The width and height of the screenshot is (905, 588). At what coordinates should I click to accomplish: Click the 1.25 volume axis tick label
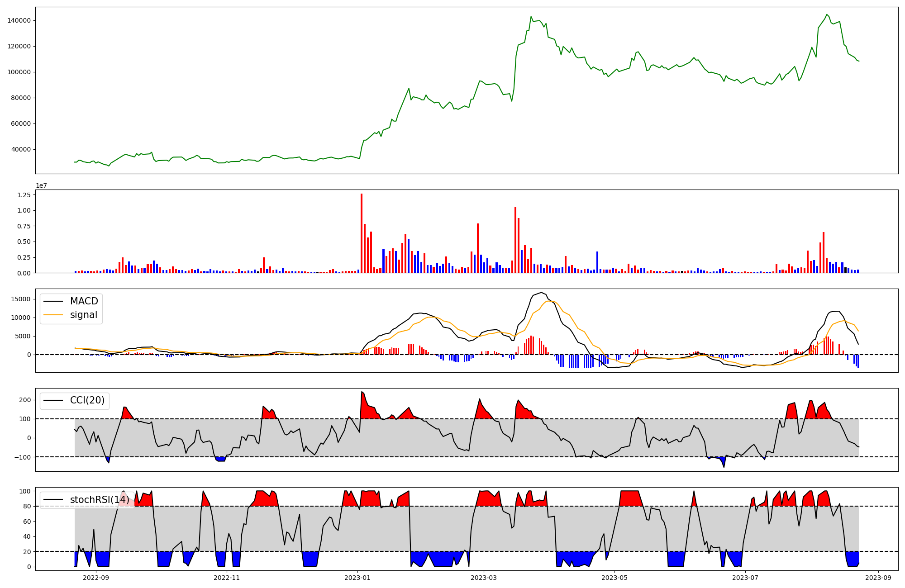point(24,195)
